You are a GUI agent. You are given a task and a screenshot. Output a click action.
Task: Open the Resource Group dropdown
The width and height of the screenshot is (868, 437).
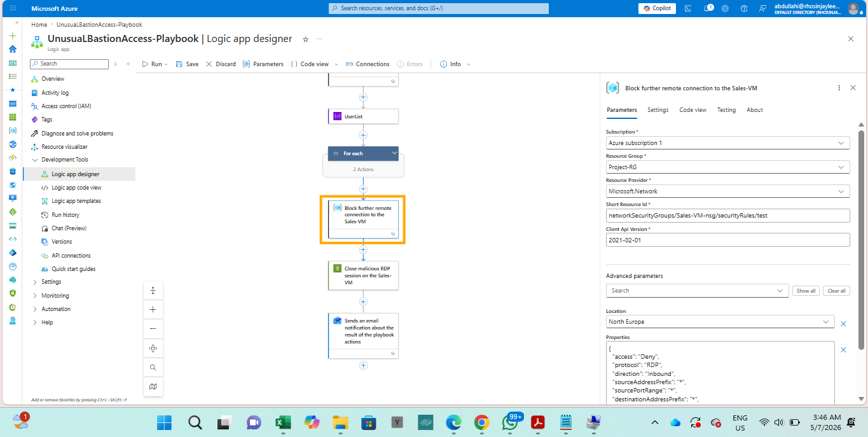click(x=727, y=167)
